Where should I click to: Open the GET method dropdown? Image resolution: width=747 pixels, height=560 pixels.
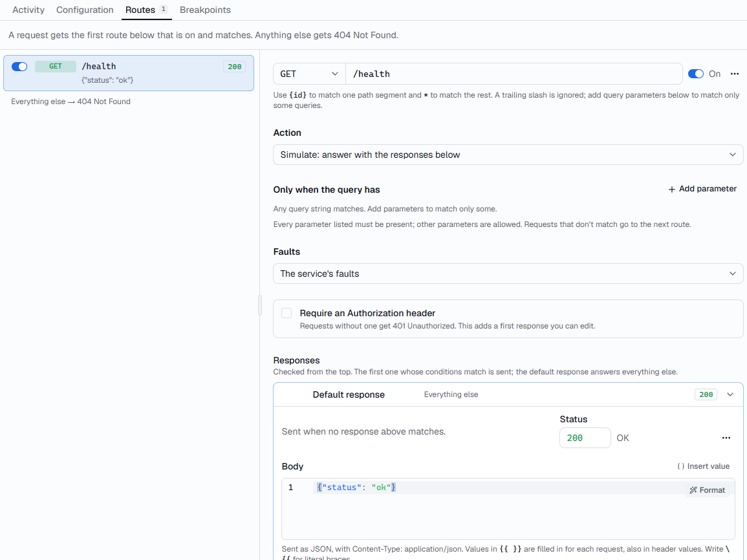coord(309,74)
